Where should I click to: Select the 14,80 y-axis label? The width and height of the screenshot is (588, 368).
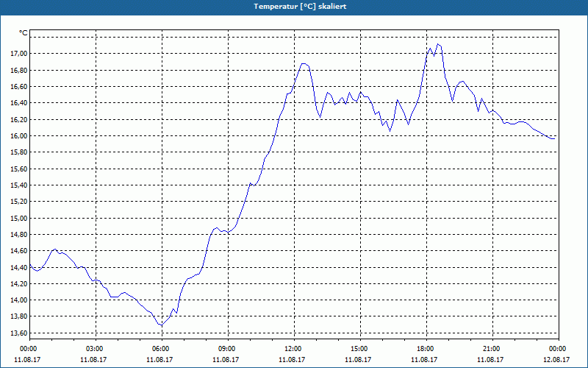[19, 235]
